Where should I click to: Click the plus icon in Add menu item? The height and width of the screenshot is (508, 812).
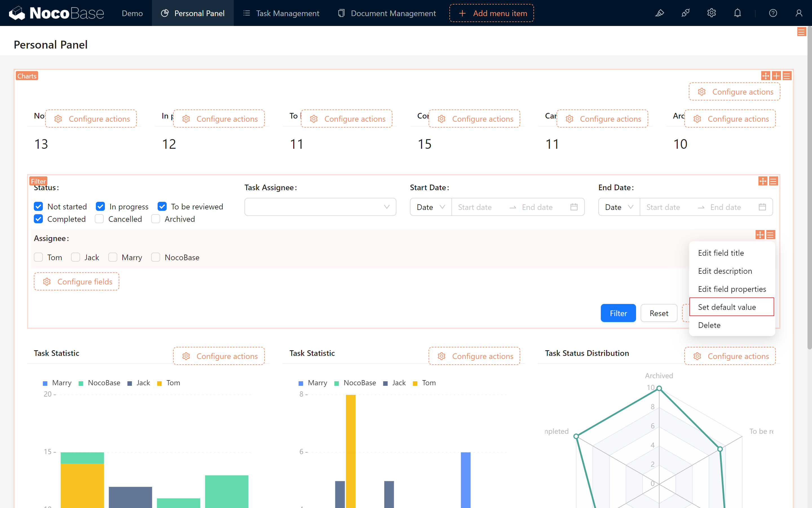coord(462,13)
